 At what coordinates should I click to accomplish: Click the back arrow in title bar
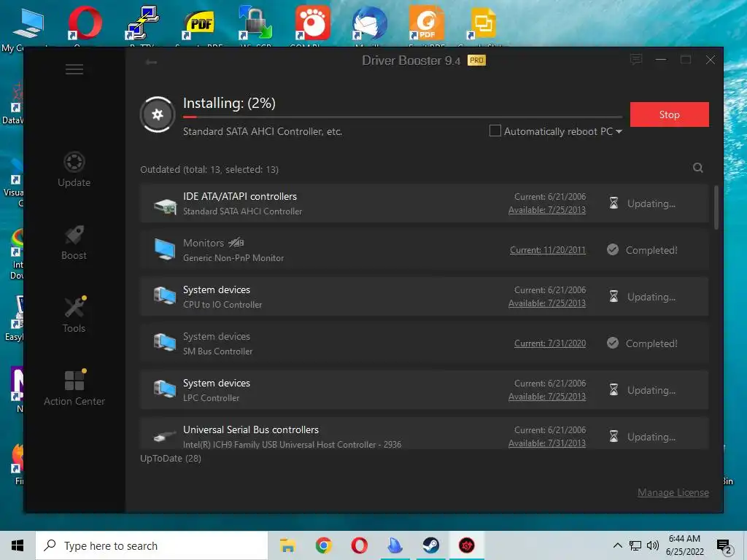tap(152, 62)
